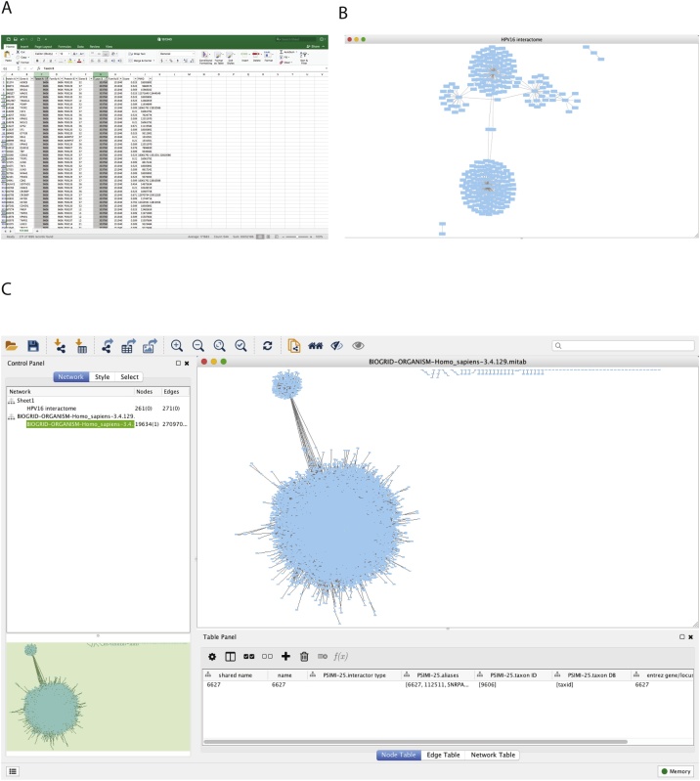Image resolution: width=700 pixels, height=781 pixels.
Task: Click the Apply Layout refresh icon
Action: [268, 345]
